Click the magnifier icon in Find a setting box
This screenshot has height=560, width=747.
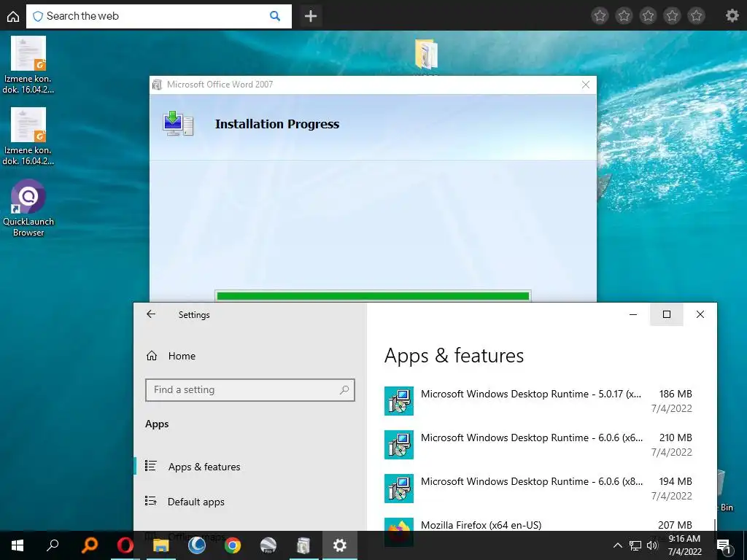tap(344, 390)
